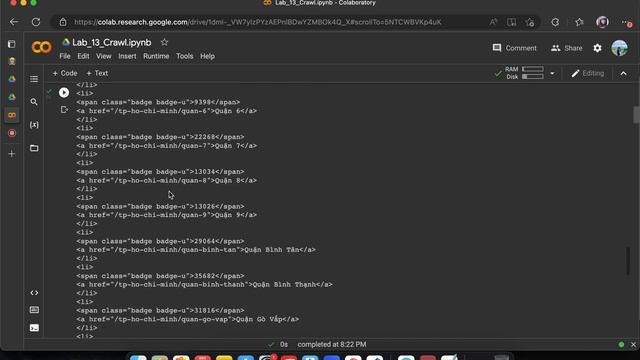Open the Favorites list icon in browser toolbar
This screenshot has height=360, width=640.
(579, 22)
